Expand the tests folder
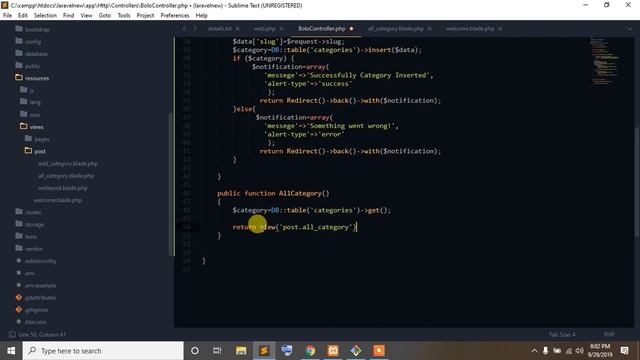640x360 pixels. tap(26, 237)
